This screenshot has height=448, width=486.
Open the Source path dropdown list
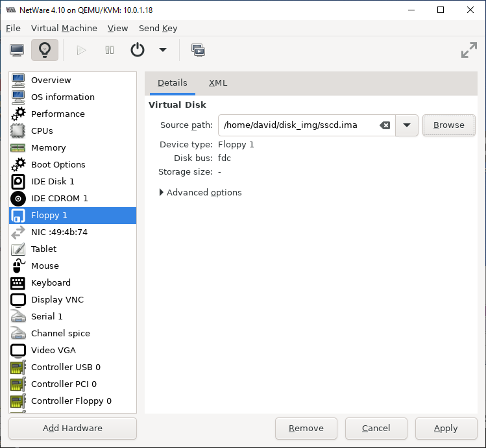(406, 125)
